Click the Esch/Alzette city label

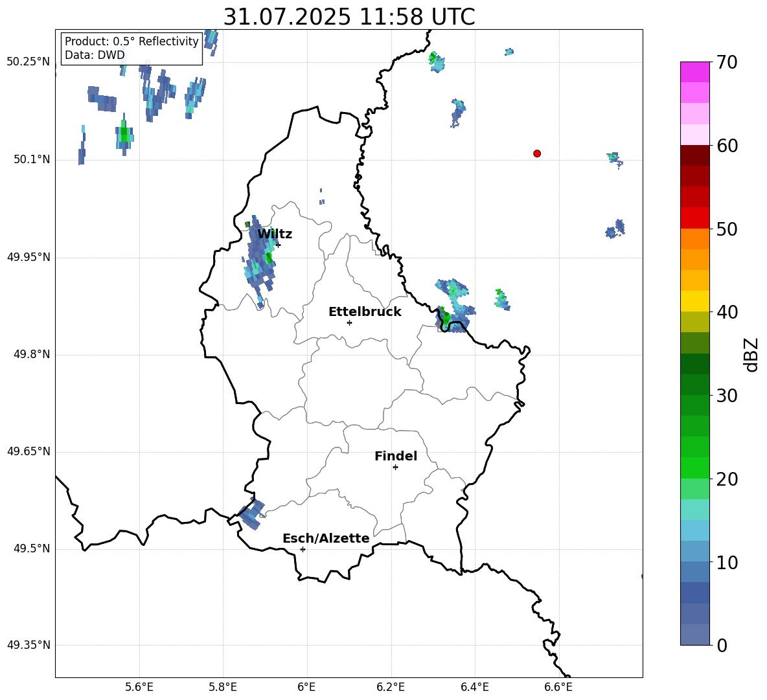tap(326, 538)
